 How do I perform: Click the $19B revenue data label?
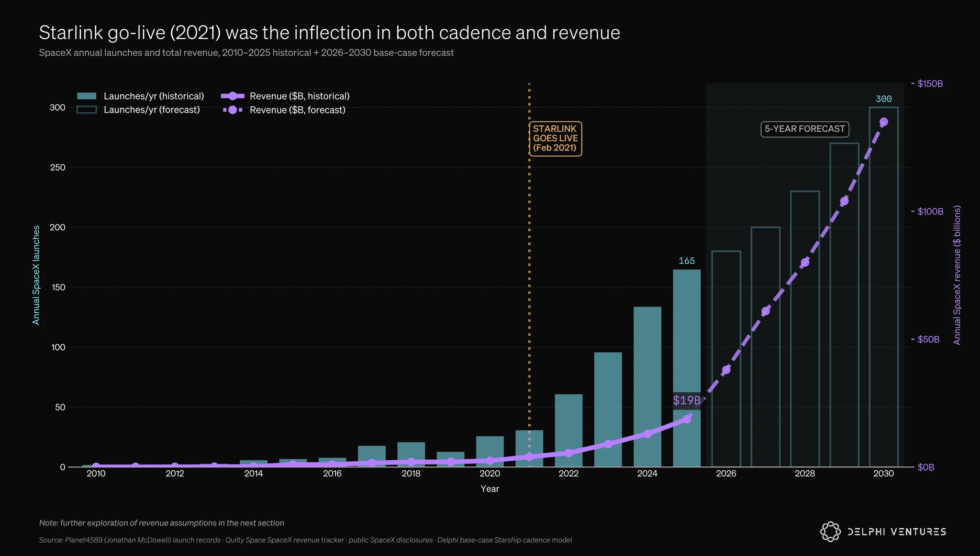[687, 400]
